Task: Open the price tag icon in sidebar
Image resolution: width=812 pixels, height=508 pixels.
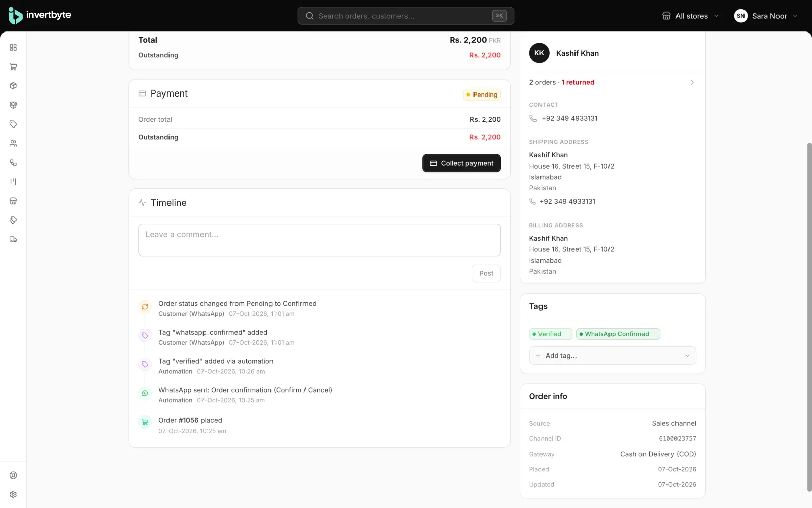Action: point(13,124)
